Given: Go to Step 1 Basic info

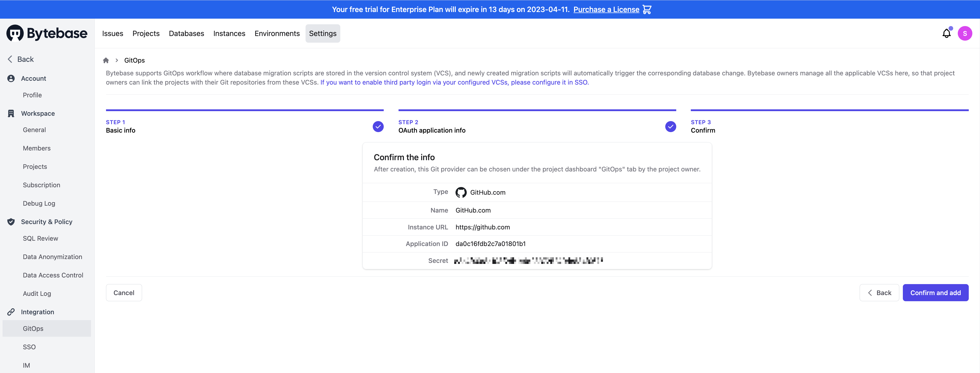Looking at the screenshot, I should (x=121, y=130).
